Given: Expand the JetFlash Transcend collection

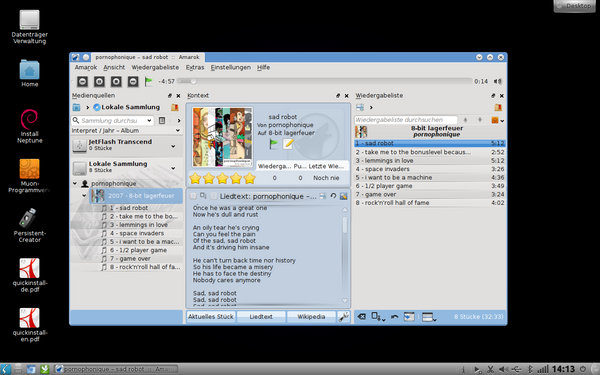Looking at the screenshot, I should [173, 146].
